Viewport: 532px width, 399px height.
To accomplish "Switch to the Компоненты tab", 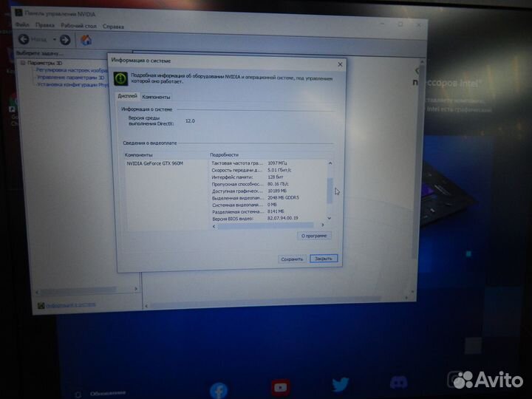I will coord(156,97).
